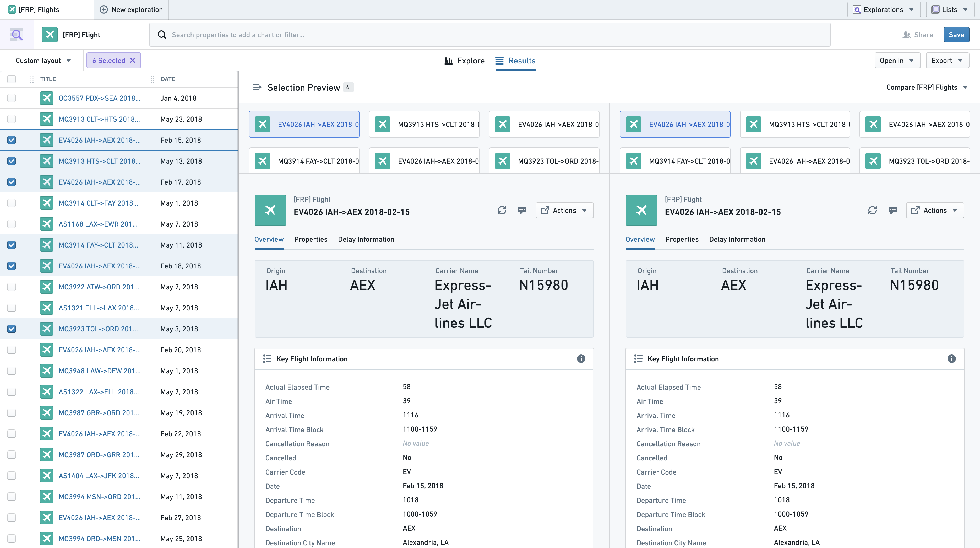The image size is (980, 548).
Task: Click magnifier icon in property search bar
Action: (162, 35)
